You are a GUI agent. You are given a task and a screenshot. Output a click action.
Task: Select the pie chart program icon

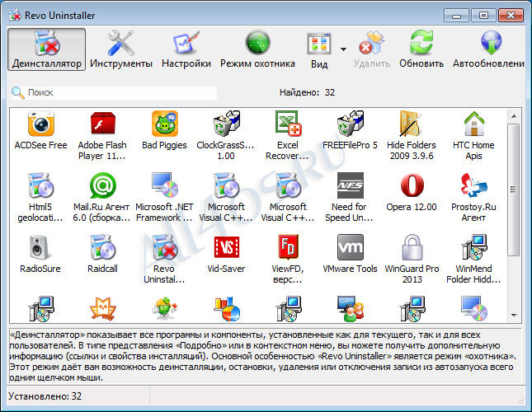[226, 309]
